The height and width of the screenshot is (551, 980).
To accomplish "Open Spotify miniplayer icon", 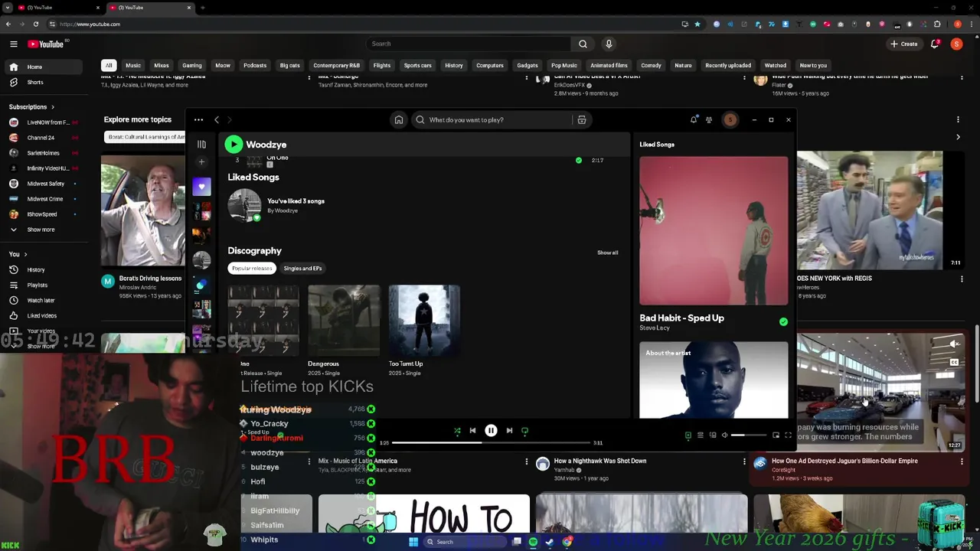I will click(776, 435).
